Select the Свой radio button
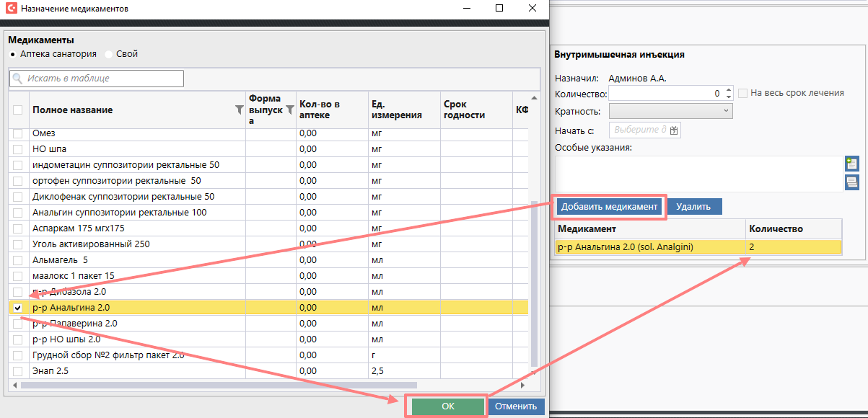 coord(109,54)
